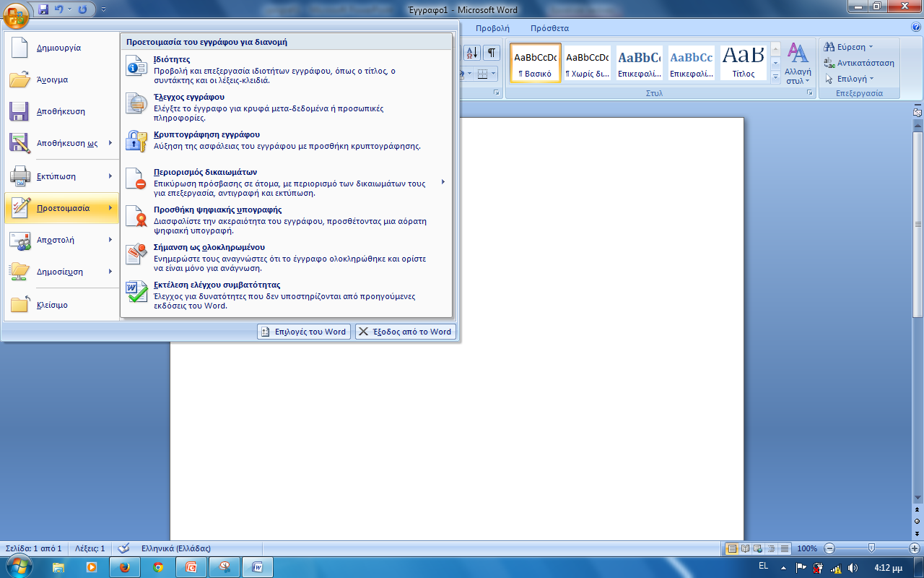Switch to Full Screen Reading view button

pyautogui.click(x=746, y=548)
